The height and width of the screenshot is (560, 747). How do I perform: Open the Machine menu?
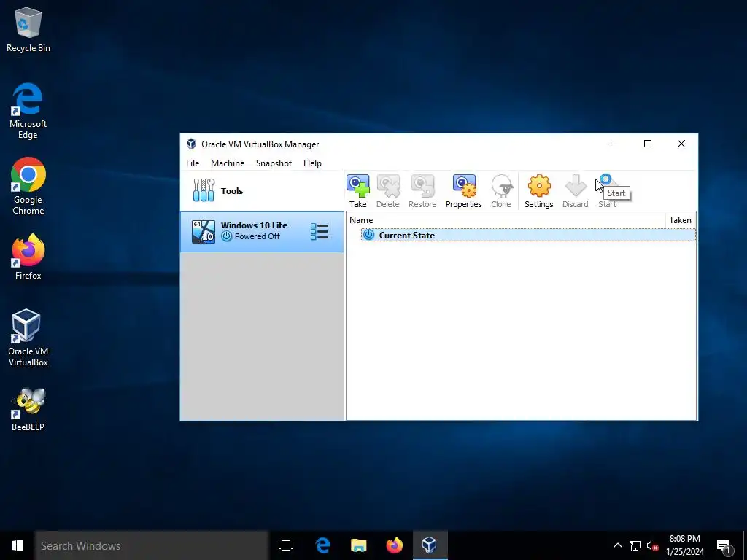coord(228,163)
